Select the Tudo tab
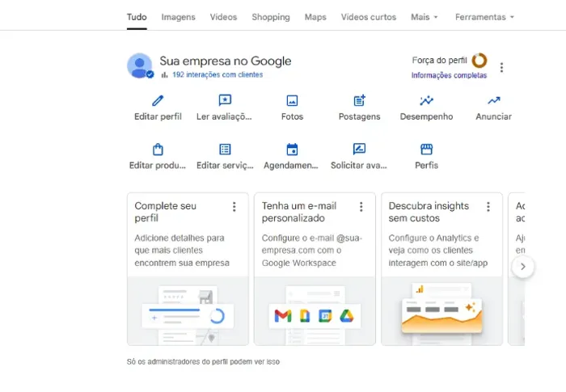 tap(137, 17)
